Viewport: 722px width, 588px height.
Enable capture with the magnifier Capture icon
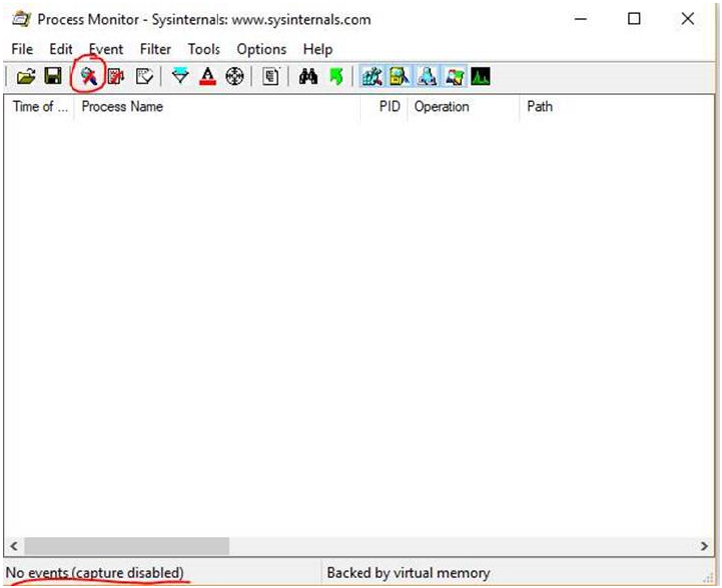pos(88,75)
